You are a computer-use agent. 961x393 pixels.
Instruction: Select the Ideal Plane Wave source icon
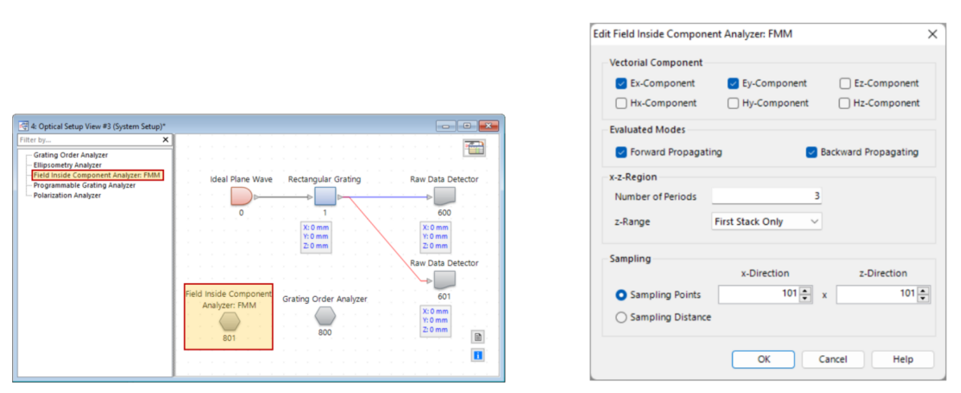pyautogui.click(x=241, y=196)
